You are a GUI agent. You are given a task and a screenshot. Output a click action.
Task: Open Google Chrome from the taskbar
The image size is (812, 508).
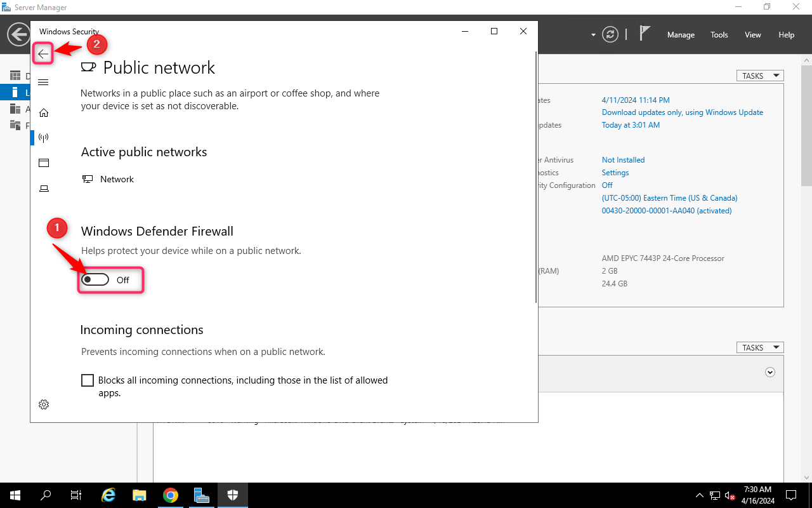click(170, 495)
